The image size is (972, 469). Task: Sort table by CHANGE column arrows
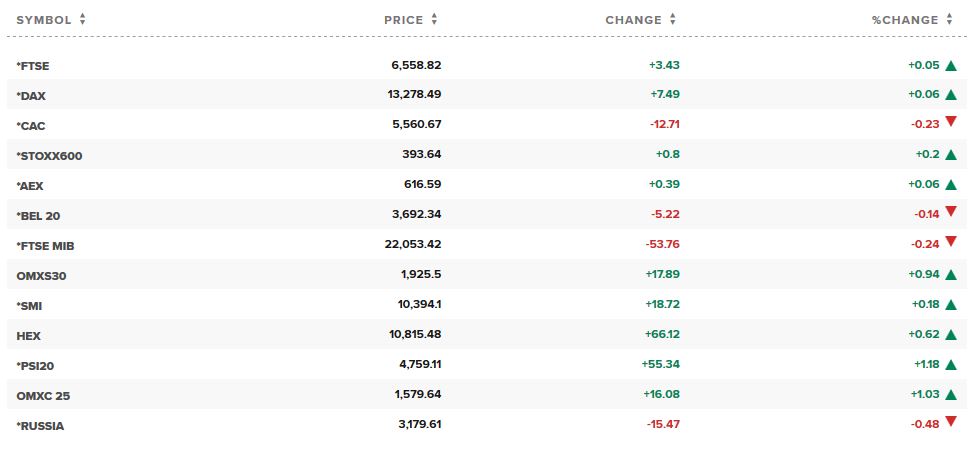pyautogui.click(x=673, y=20)
